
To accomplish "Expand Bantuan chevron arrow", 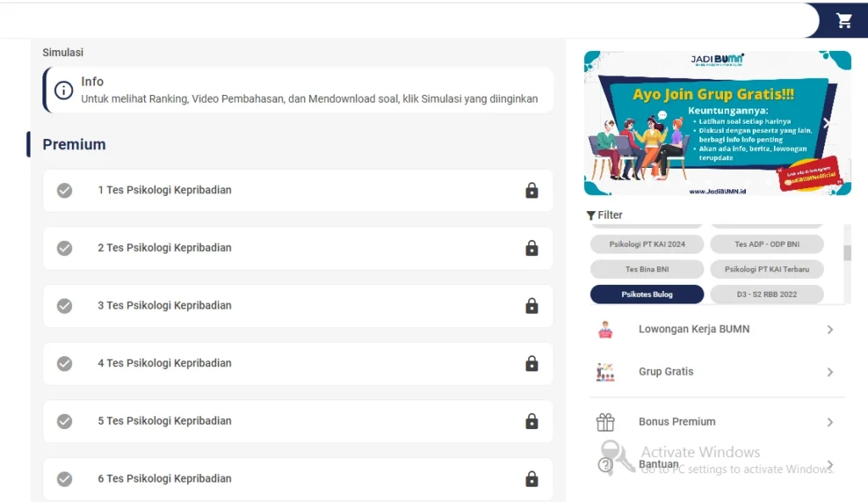I will click(830, 465).
